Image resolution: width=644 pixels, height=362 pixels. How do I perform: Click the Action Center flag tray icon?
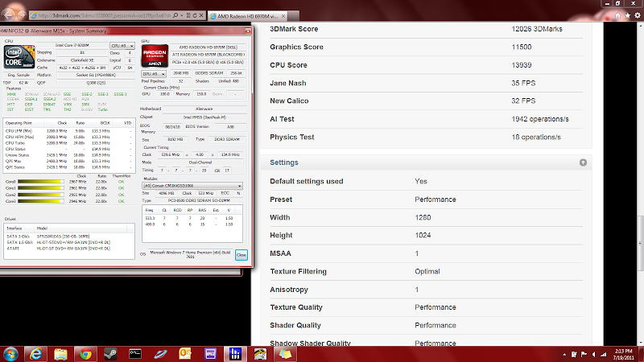(x=584, y=355)
